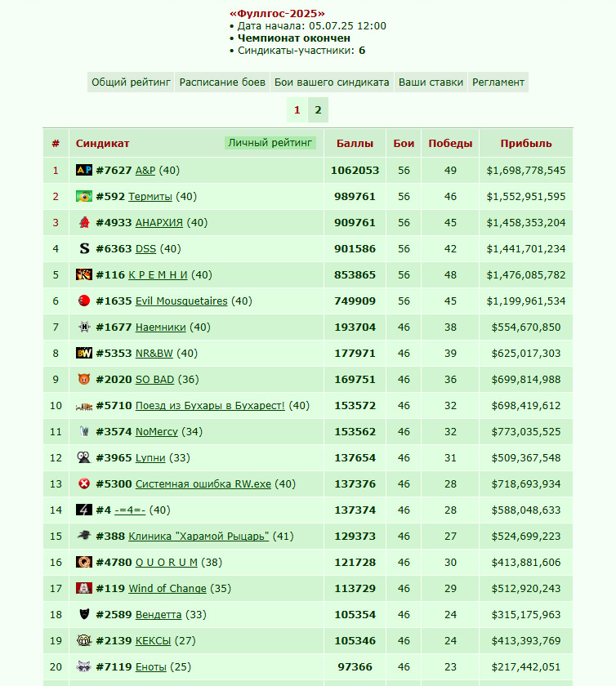Open Клиника "Харамой Рыцарь" link
The width and height of the screenshot is (616, 686).
199,536
